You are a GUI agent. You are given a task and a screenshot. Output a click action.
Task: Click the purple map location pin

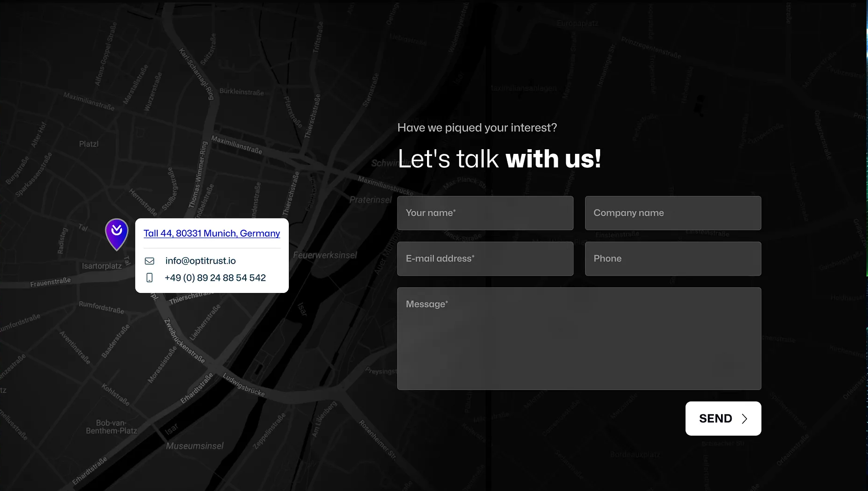(x=116, y=232)
